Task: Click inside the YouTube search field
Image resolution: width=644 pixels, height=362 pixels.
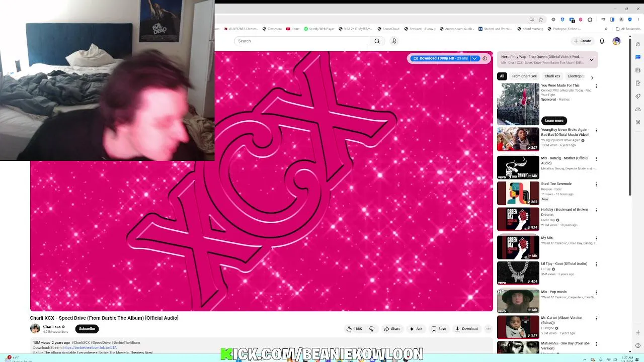Action: 302,41
